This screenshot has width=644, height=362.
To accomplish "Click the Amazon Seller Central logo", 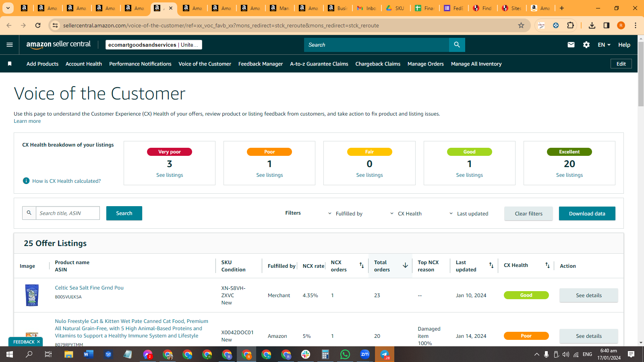I will (58, 45).
